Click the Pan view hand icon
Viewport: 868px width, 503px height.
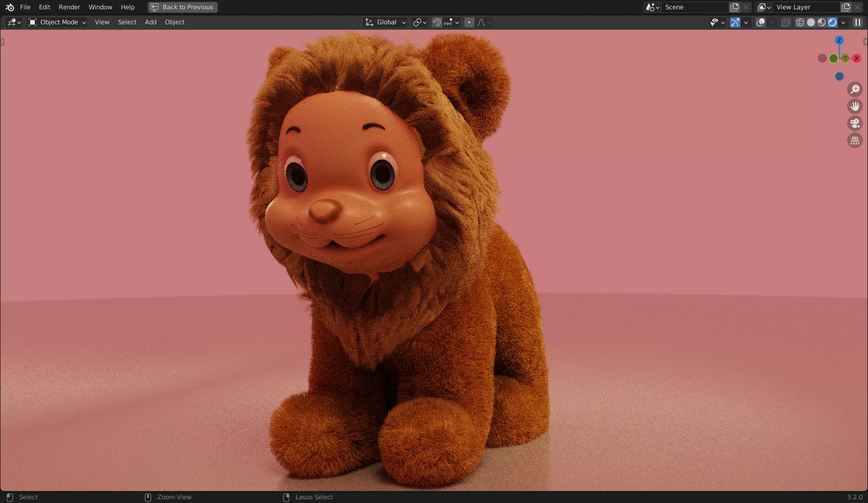(x=854, y=106)
